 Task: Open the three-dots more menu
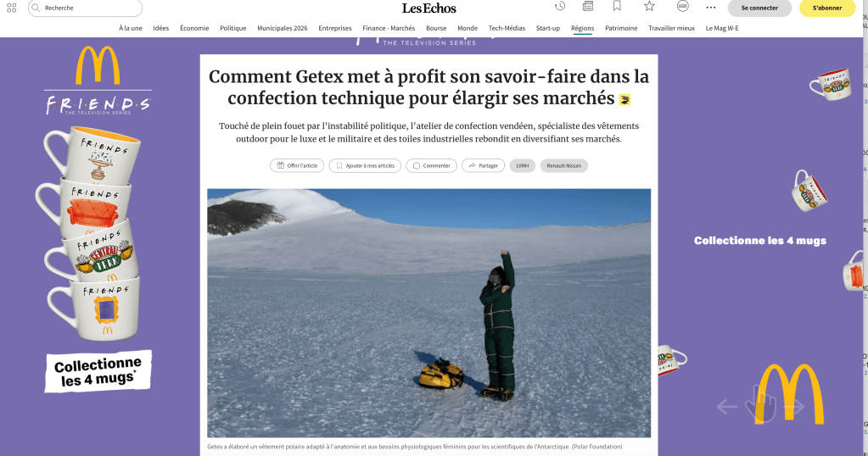click(x=711, y=8)
